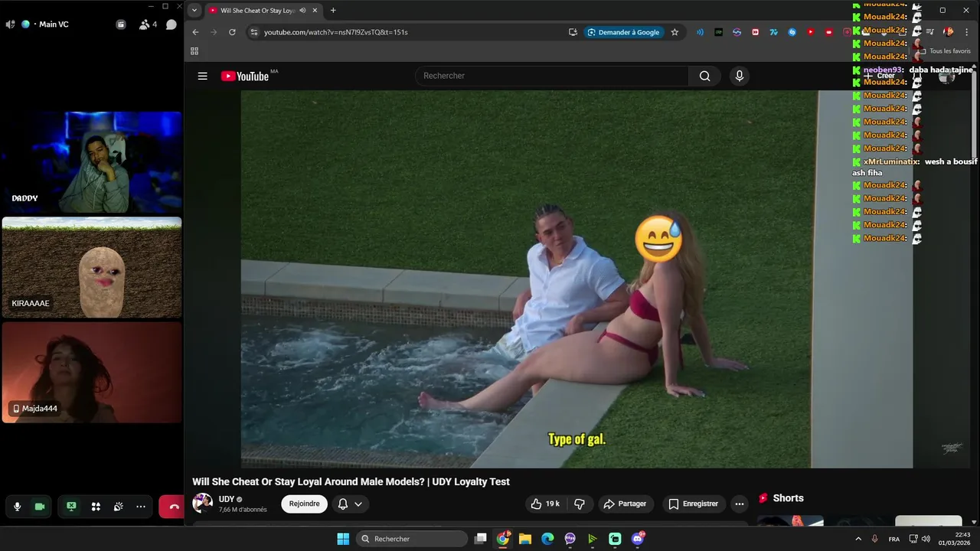Close the YouTube browser tab
This screenshot has width=980, height=551.
315,11
